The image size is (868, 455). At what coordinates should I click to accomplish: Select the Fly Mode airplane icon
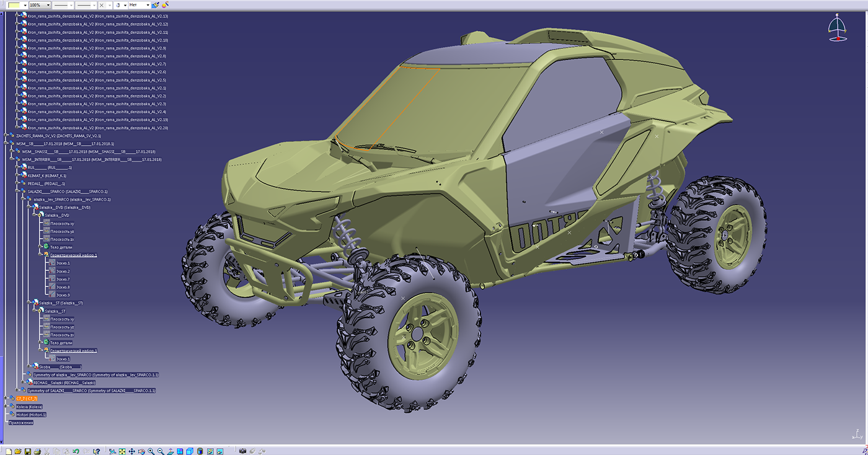(112, 451)
